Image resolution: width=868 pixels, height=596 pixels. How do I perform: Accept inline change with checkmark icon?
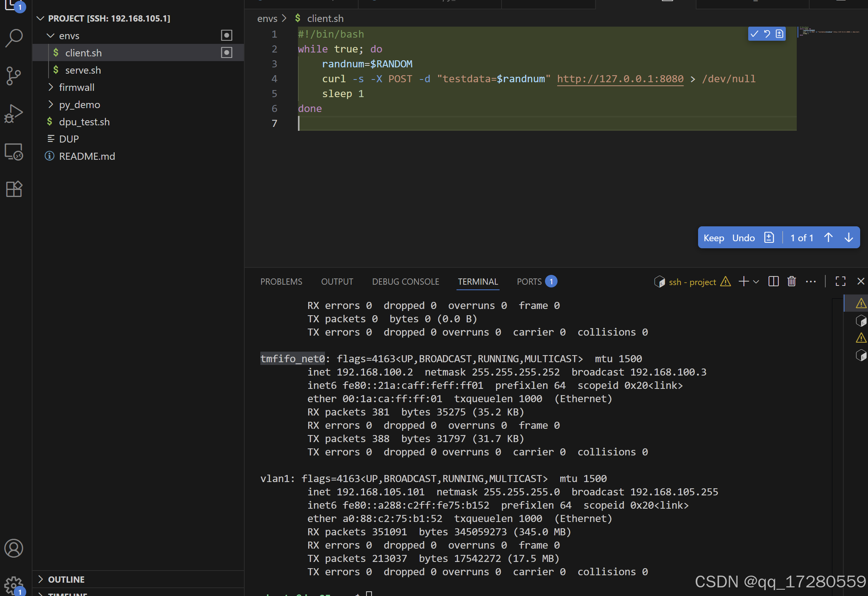[754, 34]
